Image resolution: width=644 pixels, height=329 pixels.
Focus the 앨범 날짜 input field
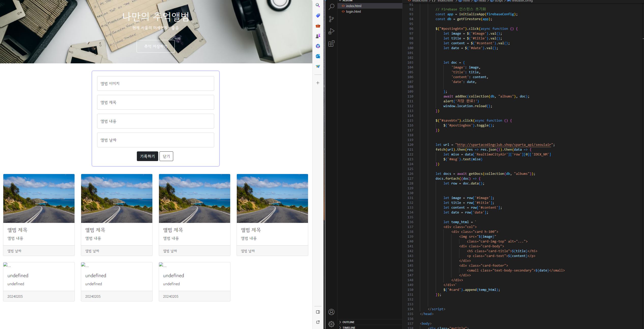[156, 140]
